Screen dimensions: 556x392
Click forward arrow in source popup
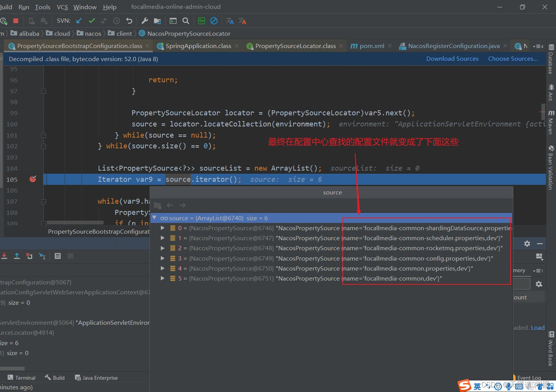[x=182, y=205]
